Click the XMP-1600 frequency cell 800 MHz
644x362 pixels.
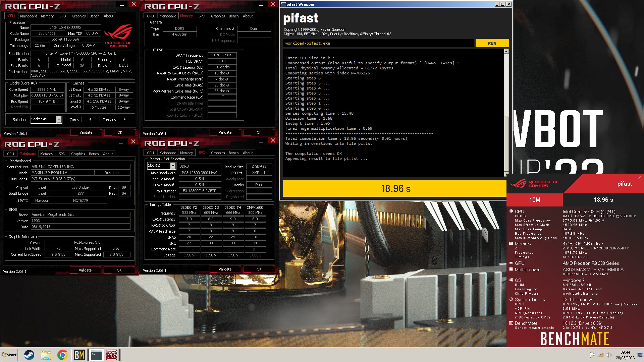pyautogui.click(x=255, y=213)
